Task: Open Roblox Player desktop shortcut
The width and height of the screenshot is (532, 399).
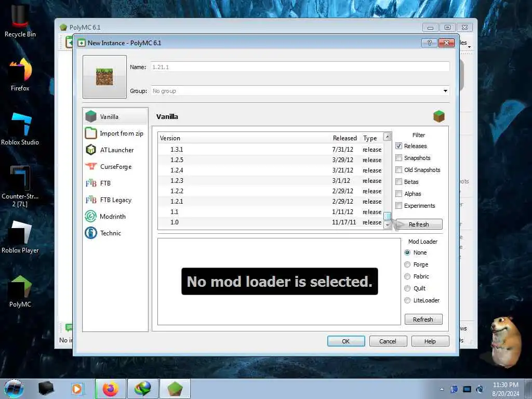Action: (x=20, y=237)
